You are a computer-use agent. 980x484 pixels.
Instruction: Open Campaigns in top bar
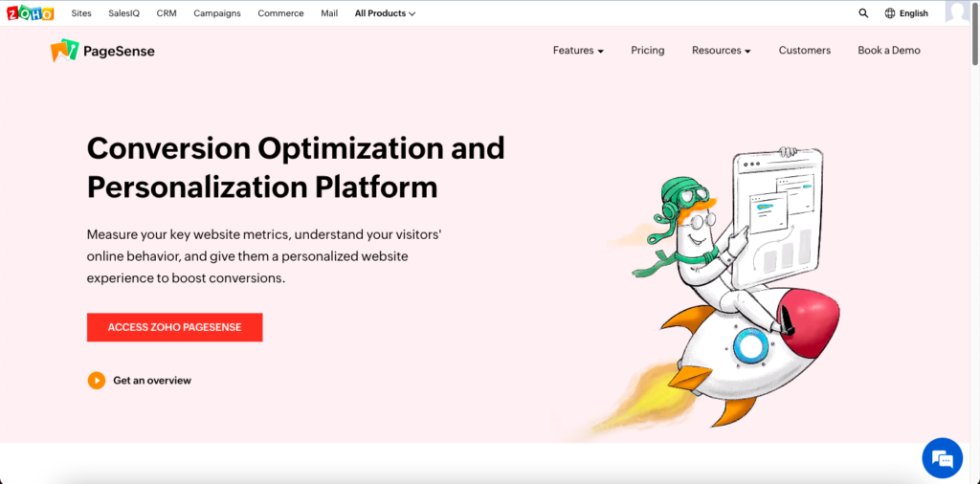point(217,13)
